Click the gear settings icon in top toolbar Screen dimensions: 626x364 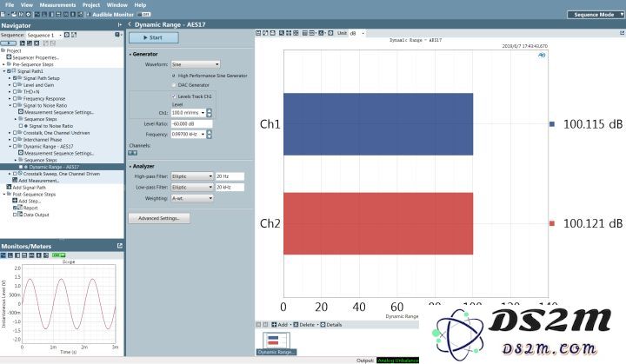coord(28,15)
